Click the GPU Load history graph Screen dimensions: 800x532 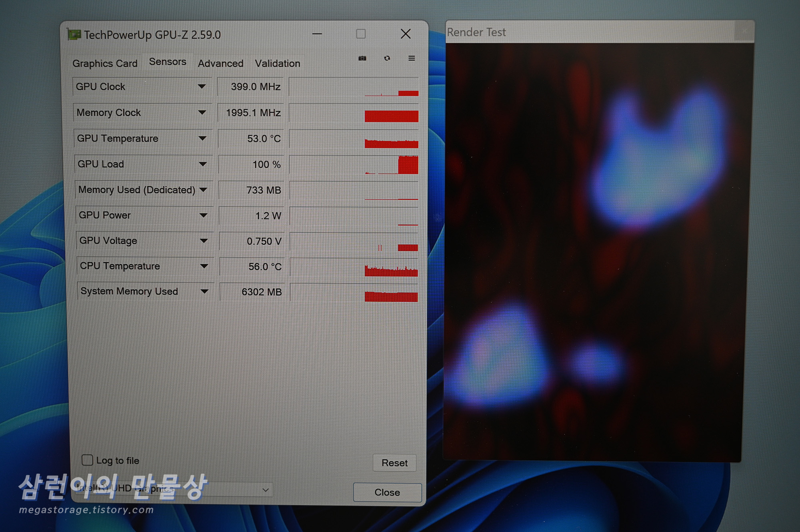pos(354,165)
